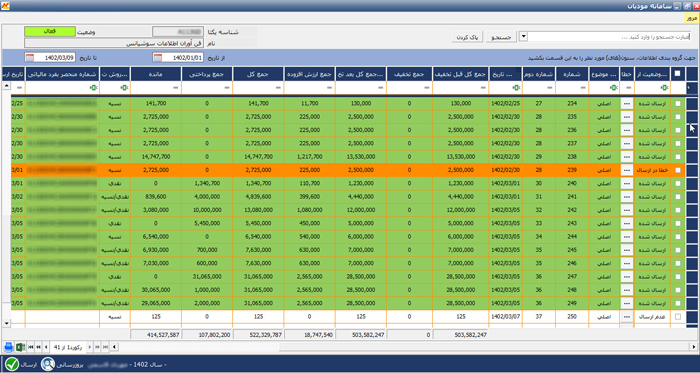
Task: Sort by the جمع پرداختی column header
Action: coord(207,74)
